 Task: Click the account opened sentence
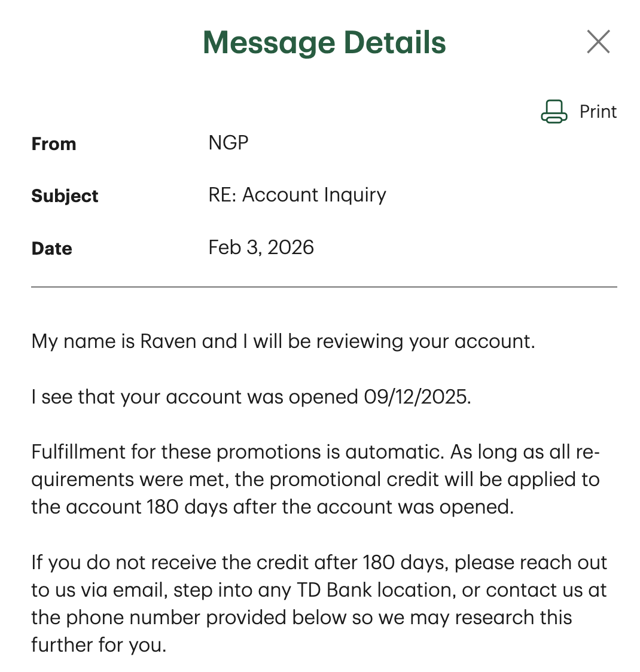tap(251, 397)
